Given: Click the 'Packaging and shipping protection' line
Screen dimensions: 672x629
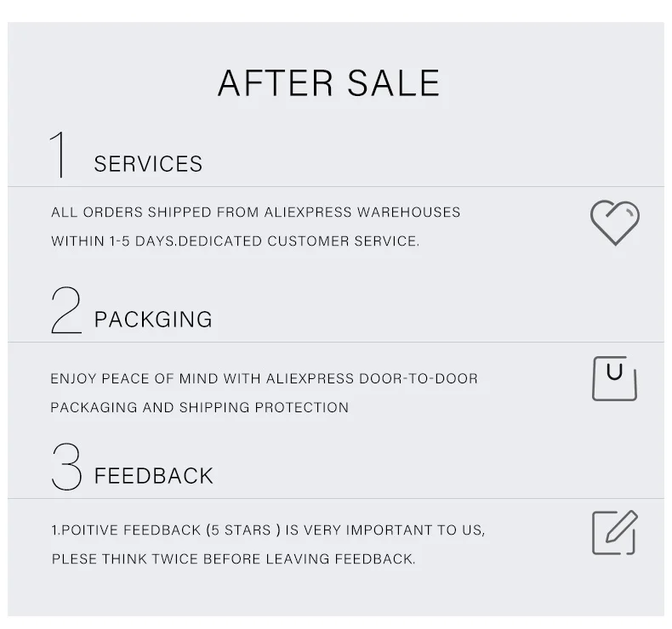Looking at the screenshot, I should click(x=200, y=407).
